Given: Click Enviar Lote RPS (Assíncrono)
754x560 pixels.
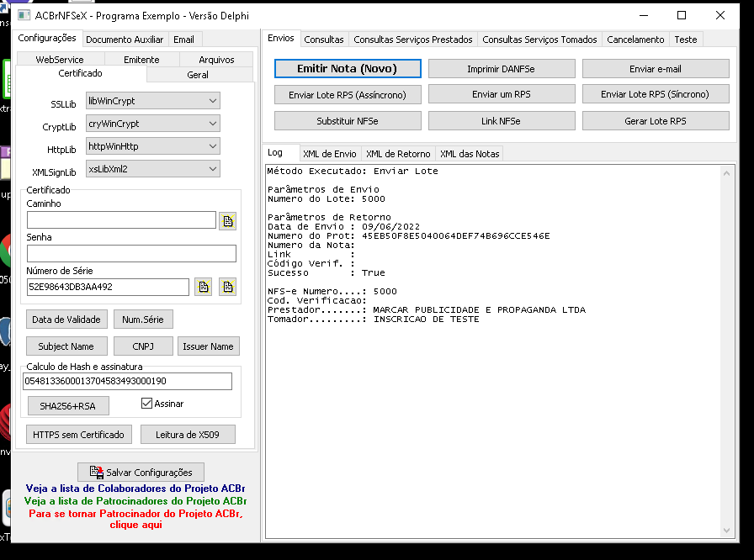Looking at the screenshot, I should [348, 95].
